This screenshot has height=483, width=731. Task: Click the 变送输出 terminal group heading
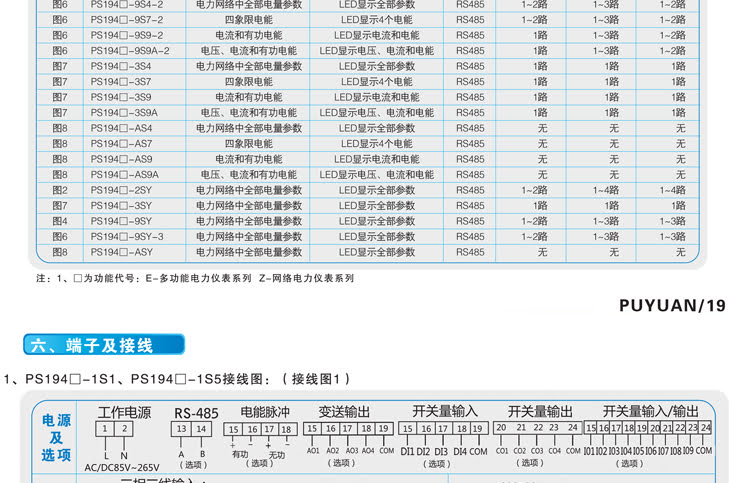[344, 411]
